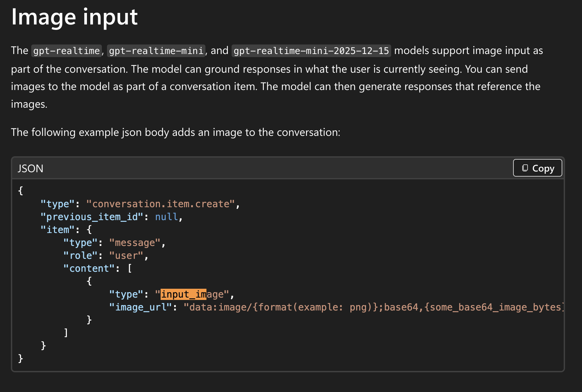This screenshot has height=392, width=582.
Task: Click the "JSON" code block language label
Action: pyautogui.click(x=31, y=168)
